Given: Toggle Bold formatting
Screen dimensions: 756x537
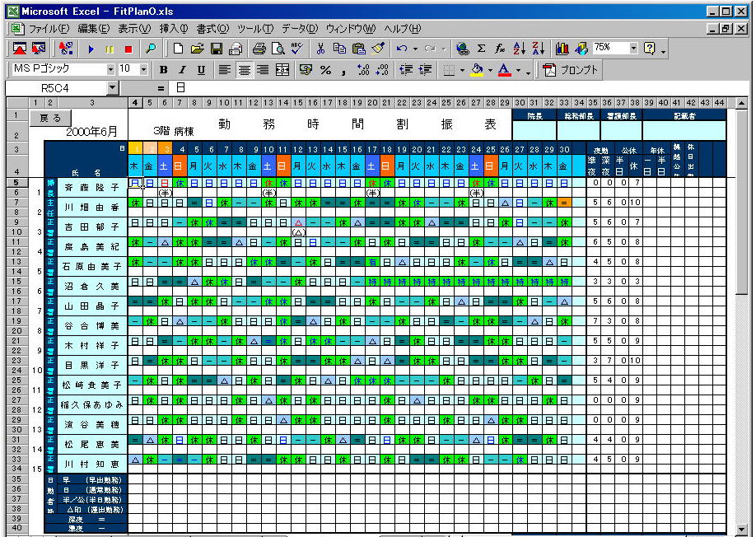Looking at the screenshot, I should [x=163, y=70].
